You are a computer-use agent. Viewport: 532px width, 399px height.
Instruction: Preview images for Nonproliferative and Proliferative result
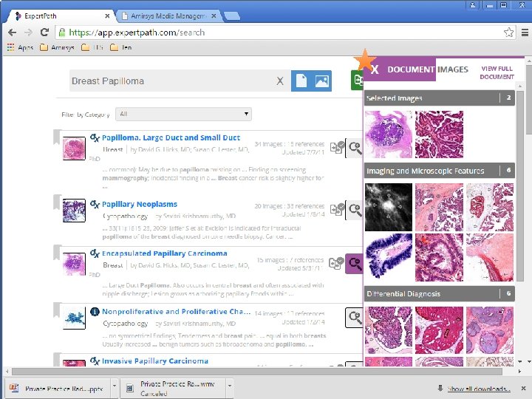[x=355, y=318]
